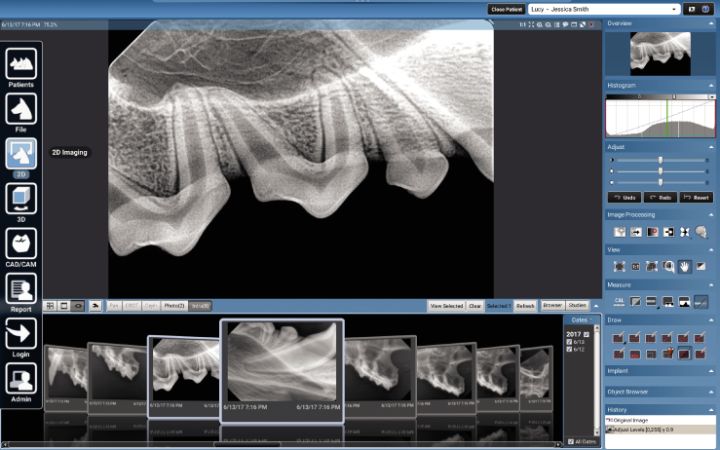Click the Overview panel image preview
This screenshot has width=720, height=450.
click(x=660, y=54)
